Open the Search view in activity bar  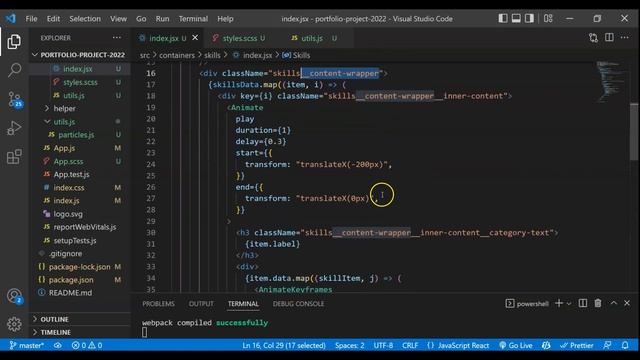click(14, 70)
